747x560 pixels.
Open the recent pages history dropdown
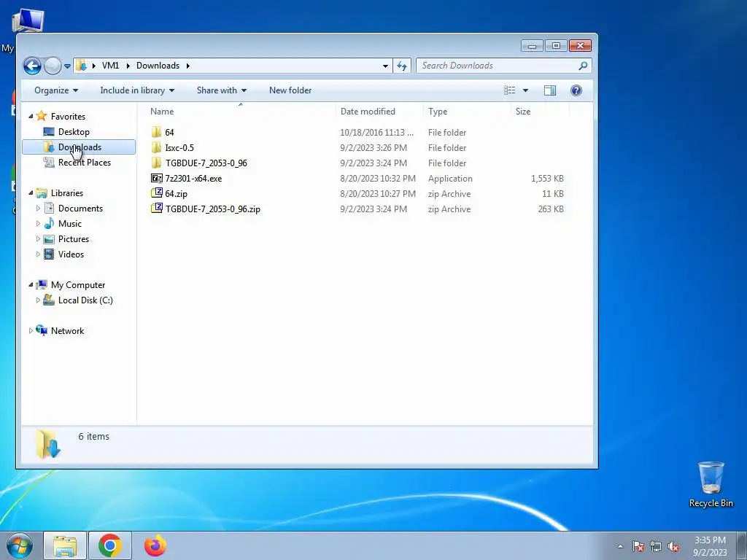pos(67,66)
